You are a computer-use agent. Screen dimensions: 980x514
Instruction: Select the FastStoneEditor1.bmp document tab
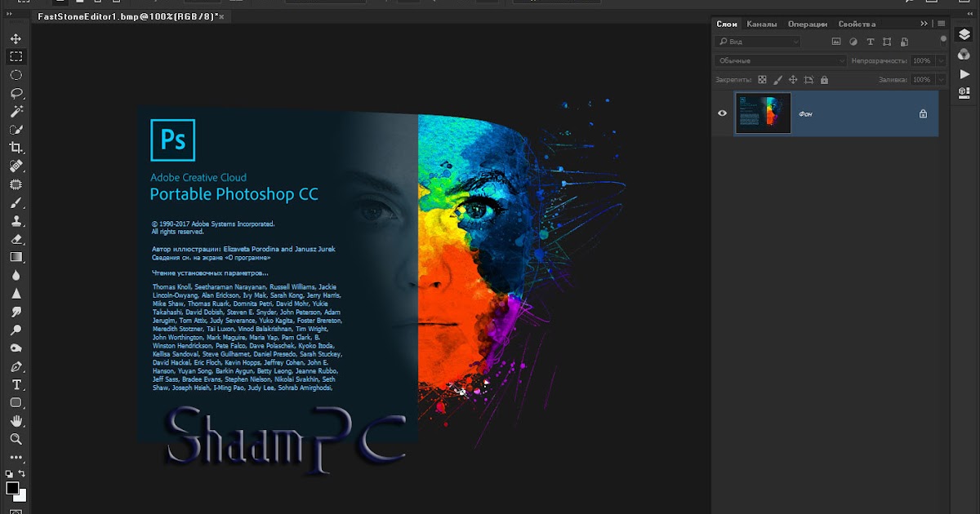click(127, 16)
